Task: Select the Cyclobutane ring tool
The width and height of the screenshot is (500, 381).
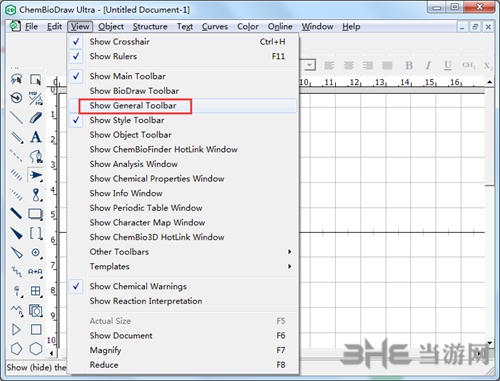Action: click(x=35, y=330)
